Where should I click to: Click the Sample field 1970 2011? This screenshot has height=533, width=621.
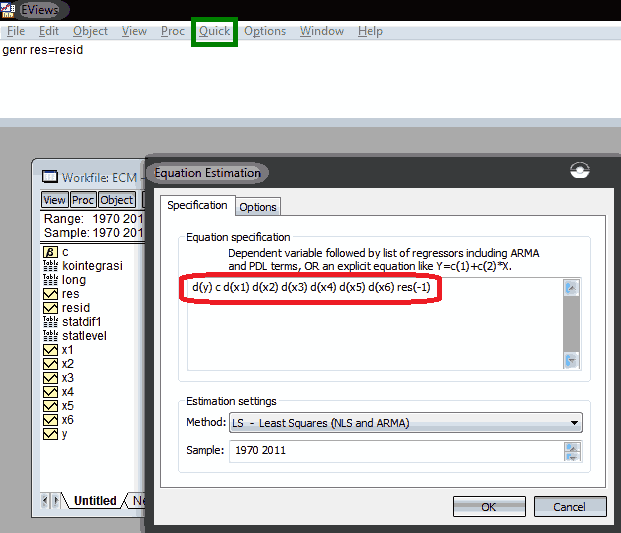pos(397,451)
